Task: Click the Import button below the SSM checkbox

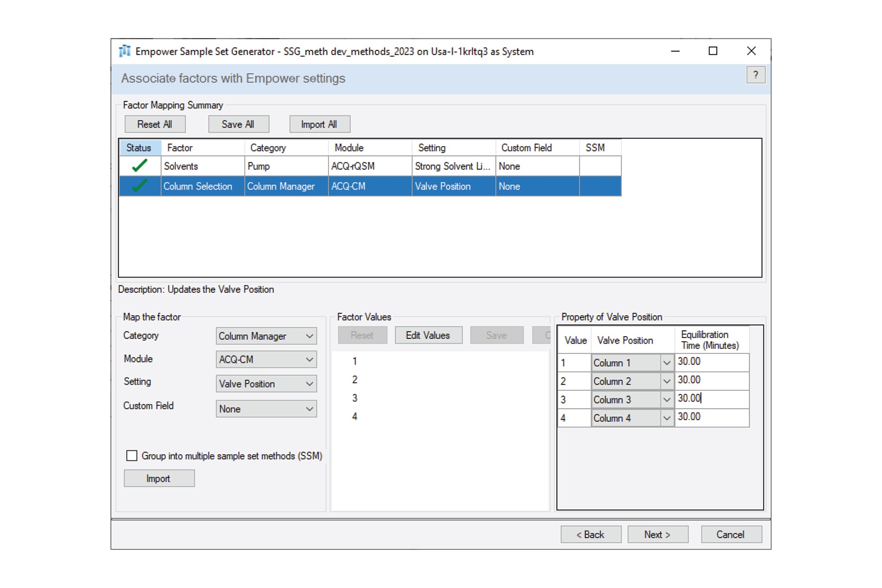Action: [159, 478]
